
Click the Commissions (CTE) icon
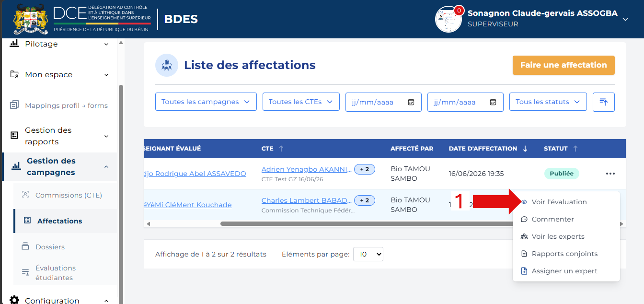tap(25, 195)
